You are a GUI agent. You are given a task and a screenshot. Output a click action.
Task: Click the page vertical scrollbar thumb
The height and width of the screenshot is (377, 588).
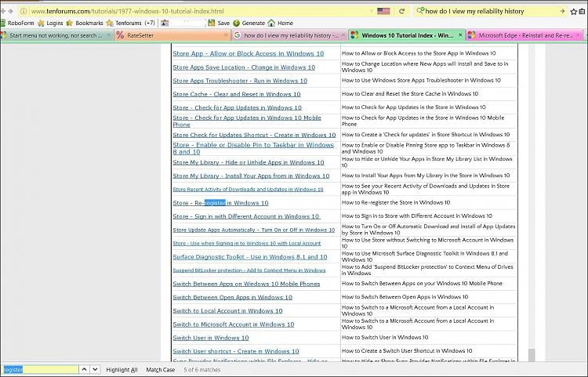(532, 355)
